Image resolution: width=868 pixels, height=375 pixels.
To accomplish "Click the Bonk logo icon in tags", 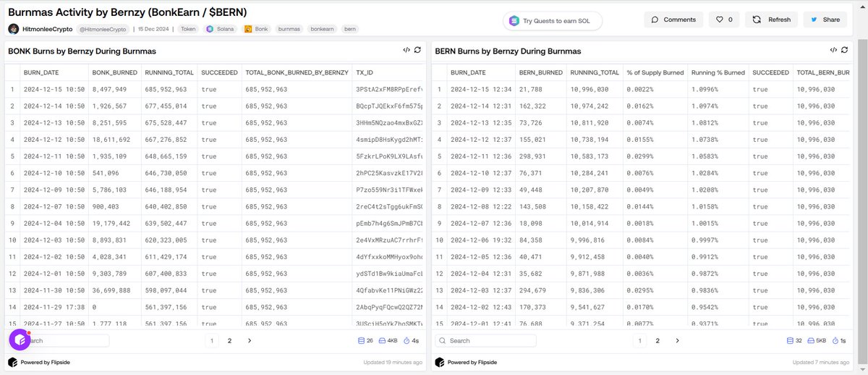I will click(248, 29).
